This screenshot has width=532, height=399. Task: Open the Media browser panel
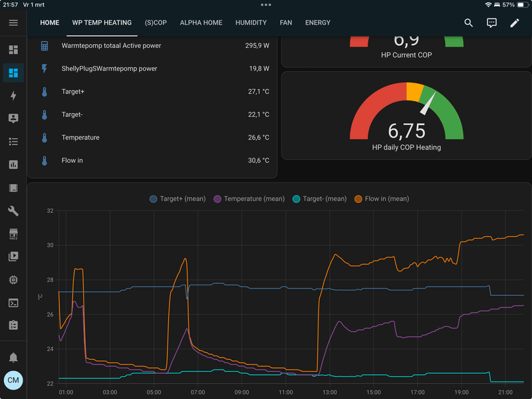(13, 257)
